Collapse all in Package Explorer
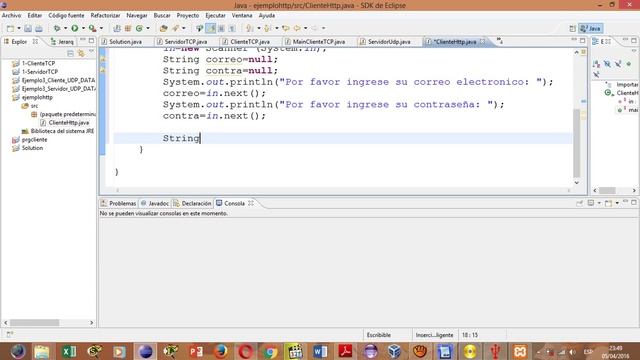The image size is (640, 360). click(x=71, y=53)
